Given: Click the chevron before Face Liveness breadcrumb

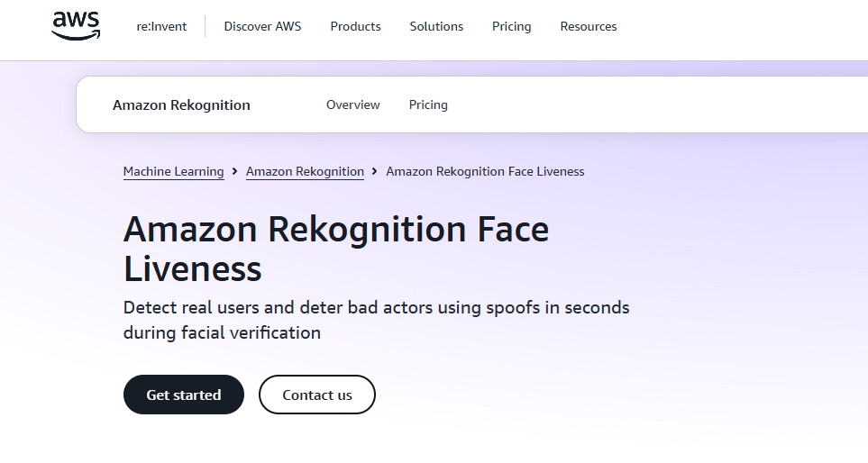Looking at the screenshot, I should (x=375, y=171).
